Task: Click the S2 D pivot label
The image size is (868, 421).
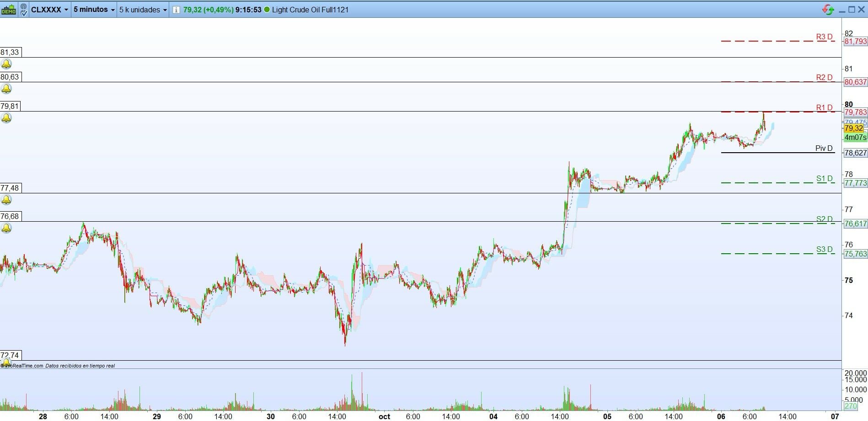Action: pos(825,219)
